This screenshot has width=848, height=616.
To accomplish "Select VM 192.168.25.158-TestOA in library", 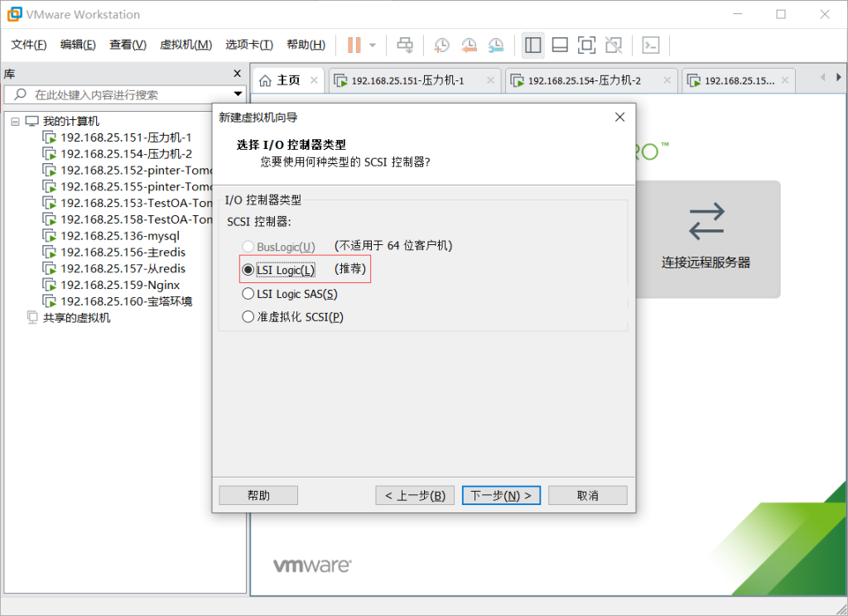I will click(x=127, y=219).
